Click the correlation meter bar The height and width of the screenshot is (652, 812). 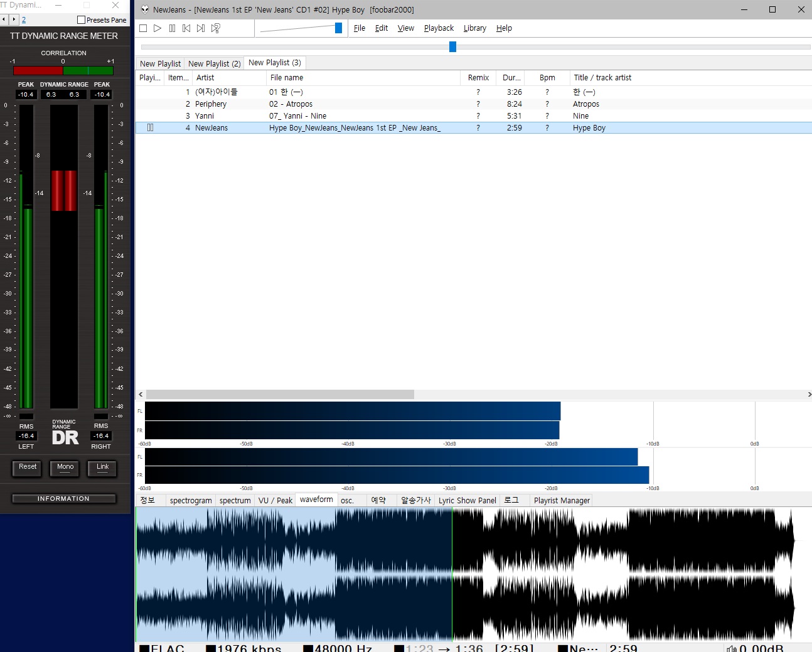pyautogui.click(x=63, y=71)
